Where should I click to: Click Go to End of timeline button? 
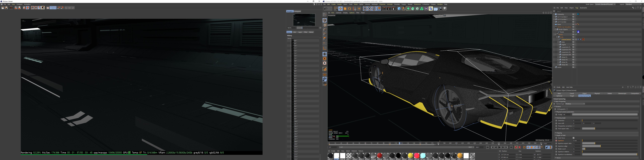point(511,147)
